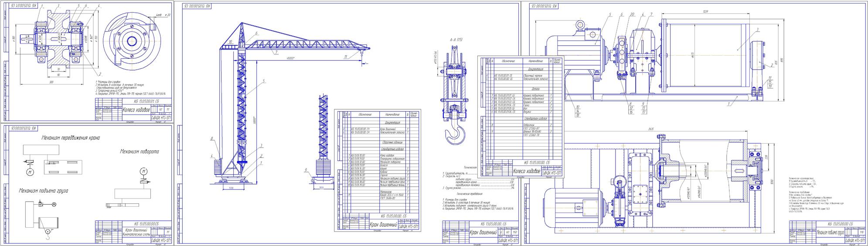Click the 'Механизм подъема груза' scheme heading
The image size is (868, 246).
(43, 190)
